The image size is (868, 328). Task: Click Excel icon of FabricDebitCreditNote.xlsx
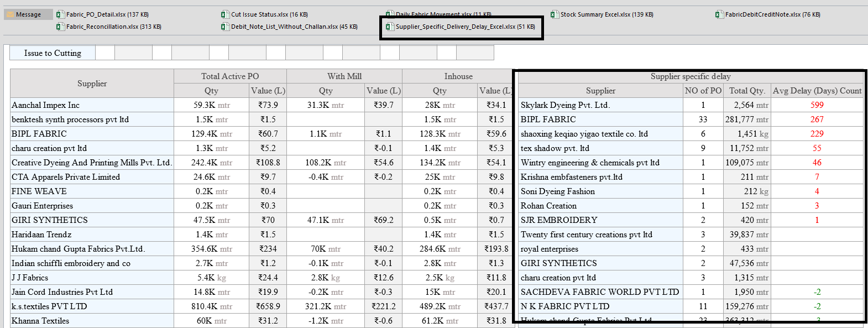coord(720,14)
